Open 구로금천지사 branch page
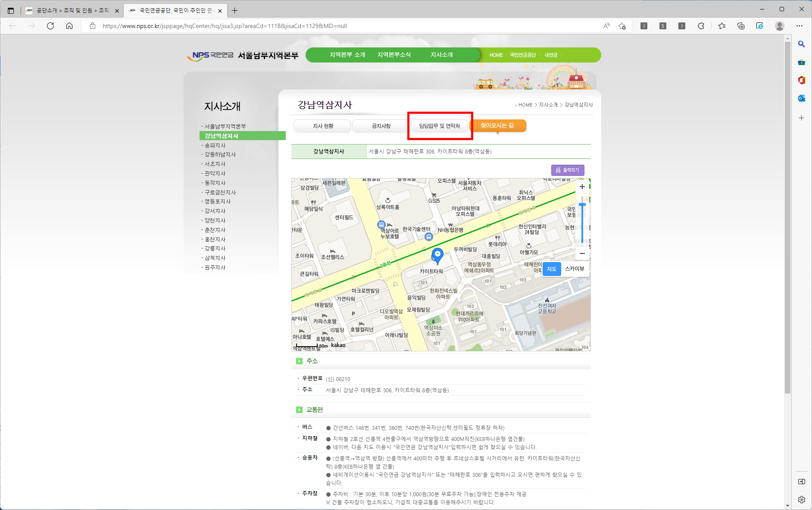The height and width of the screenshot is (510, 812). coord(220,192)
